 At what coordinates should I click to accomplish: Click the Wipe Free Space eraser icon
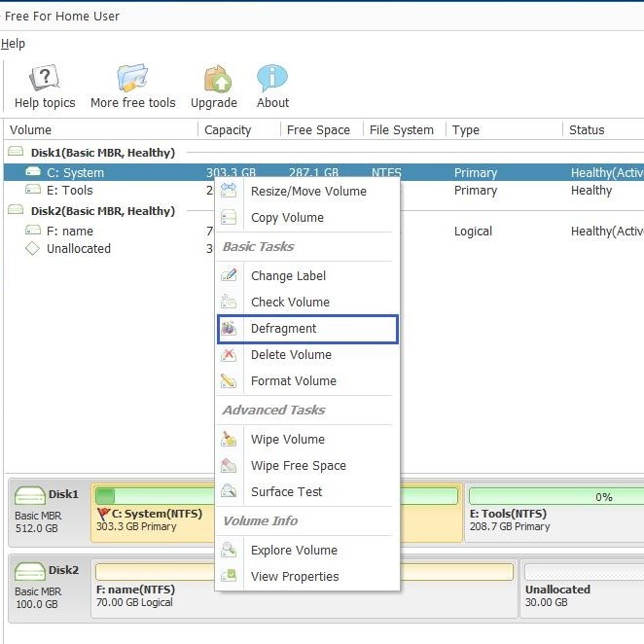pyautogui.click(x=229, y=465)
